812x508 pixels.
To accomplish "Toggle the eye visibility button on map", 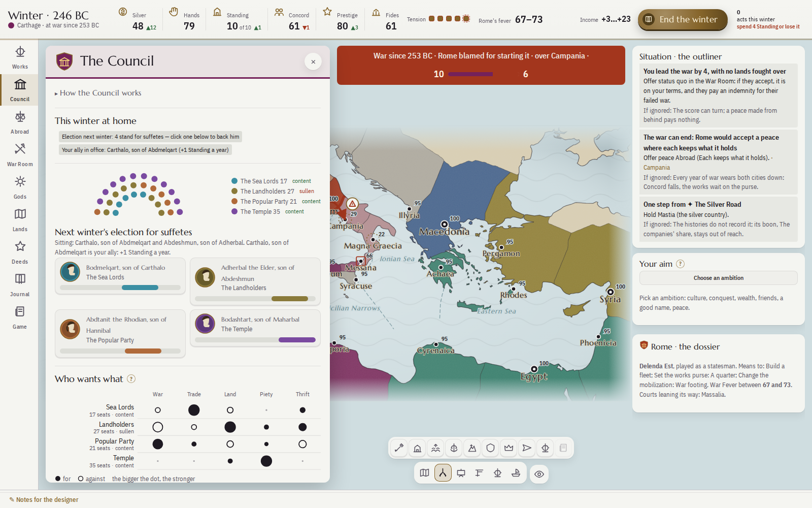I will (539, 474).
